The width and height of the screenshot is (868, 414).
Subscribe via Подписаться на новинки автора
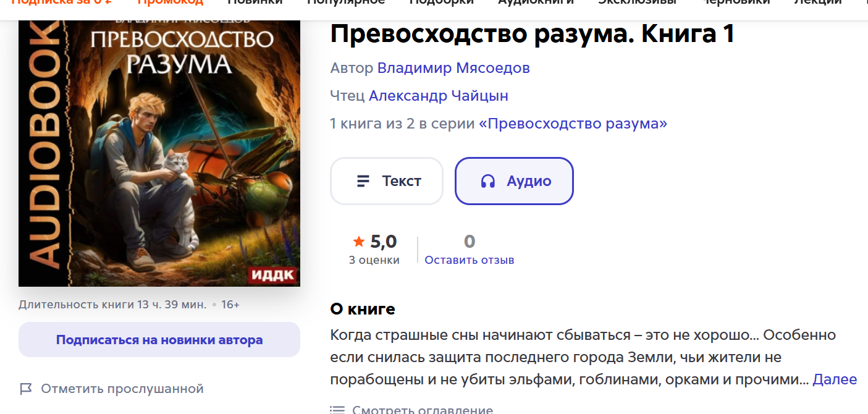159,340
